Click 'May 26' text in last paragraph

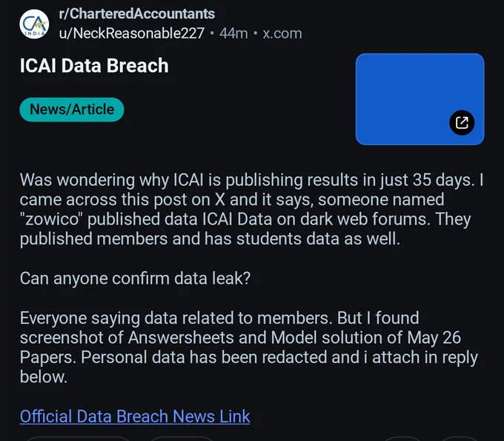click(x=434, y=338)
